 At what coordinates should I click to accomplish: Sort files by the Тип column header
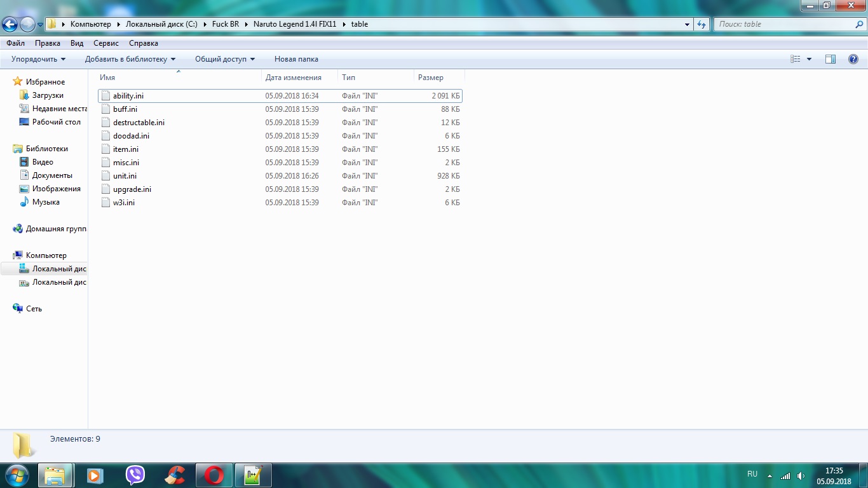[376, 78]
